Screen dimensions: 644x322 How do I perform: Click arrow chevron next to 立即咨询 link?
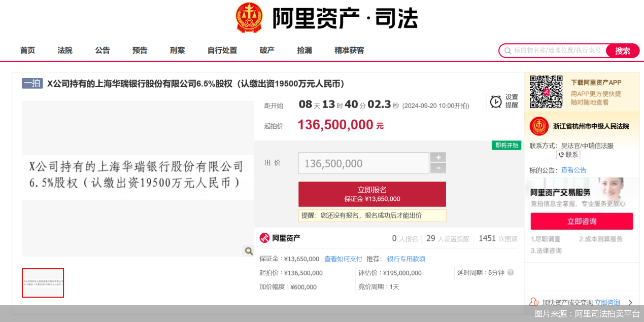click(x=630, y=303)
